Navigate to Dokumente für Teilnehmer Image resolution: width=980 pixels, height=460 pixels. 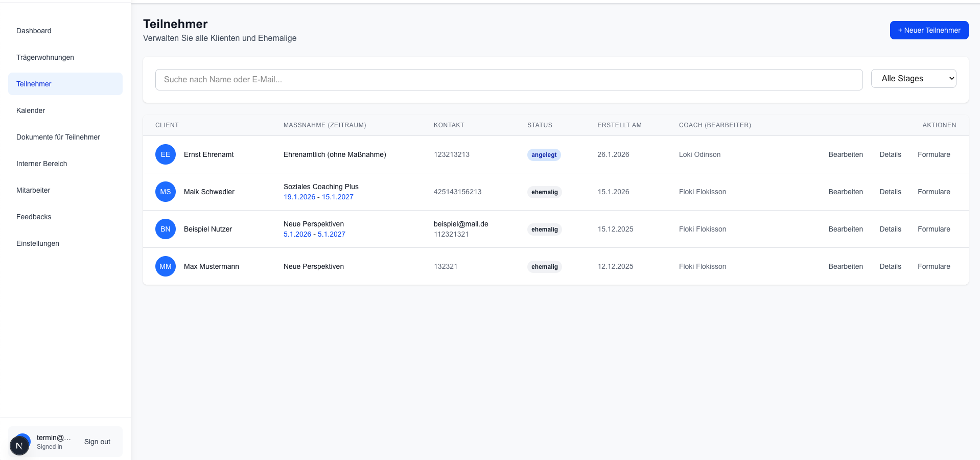(58, 137)
